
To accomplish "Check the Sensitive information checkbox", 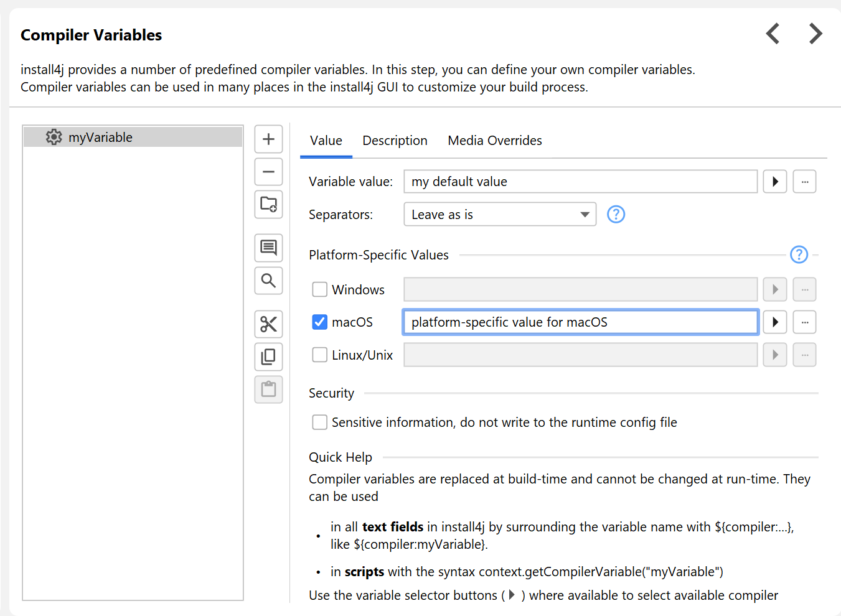I will 320,422.
